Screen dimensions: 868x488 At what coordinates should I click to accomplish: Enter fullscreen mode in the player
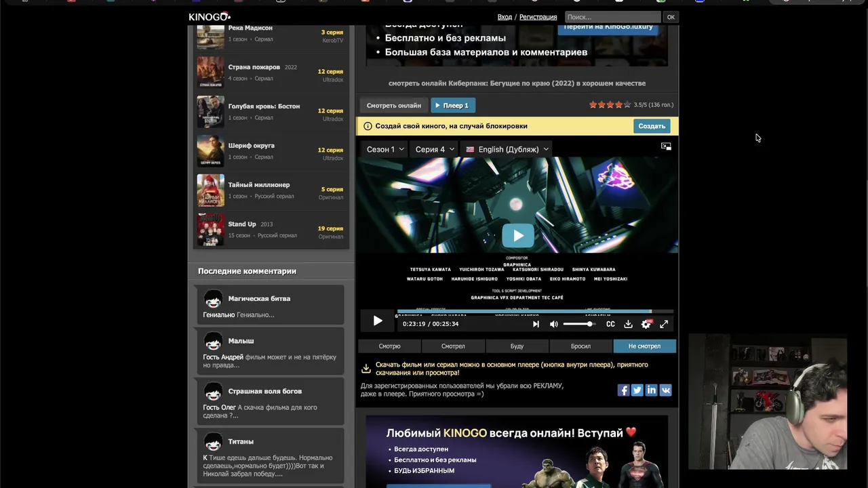[x=664, y=324]
